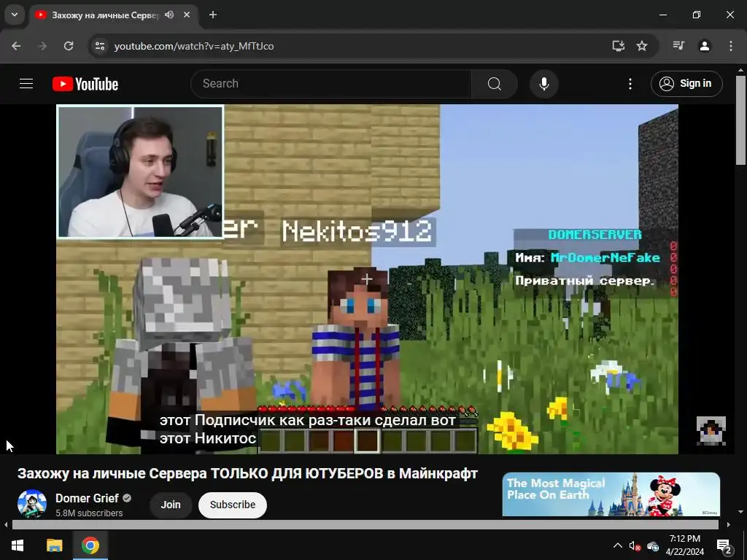This screenshot has height=560, width=747.
Task: Click '5.8M subscribers' text
Action: click(89, 513)
